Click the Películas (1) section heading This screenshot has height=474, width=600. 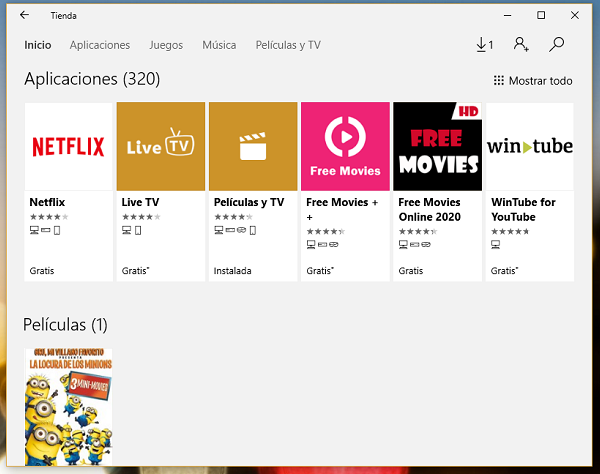(x=65, y=325)
